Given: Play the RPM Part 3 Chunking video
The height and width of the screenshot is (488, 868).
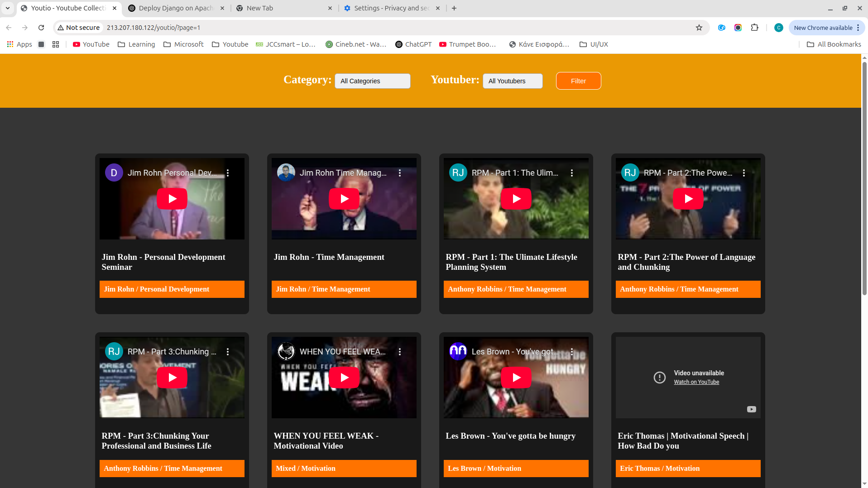Looking at the screenshot, I should (172, 378).
